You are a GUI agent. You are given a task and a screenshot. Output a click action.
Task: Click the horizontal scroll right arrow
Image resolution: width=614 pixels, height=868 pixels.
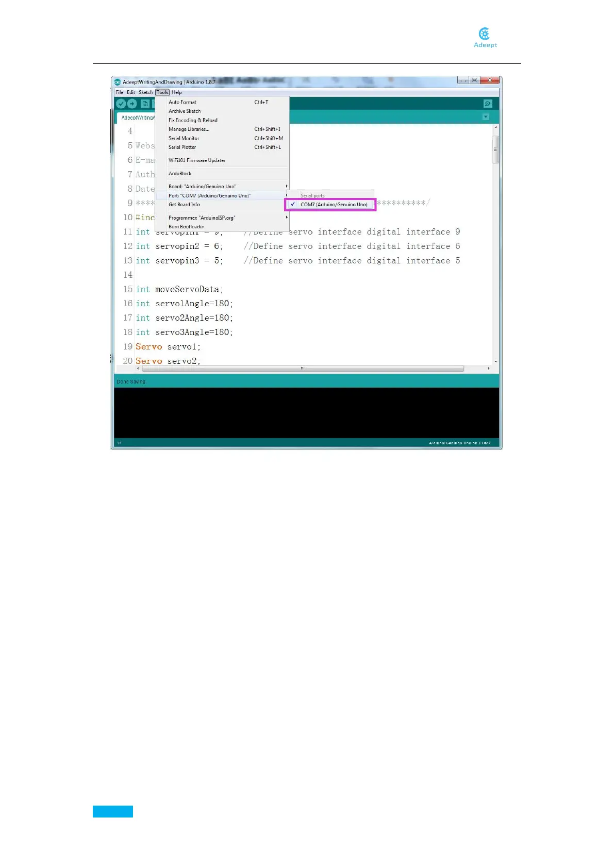[489, 369]
